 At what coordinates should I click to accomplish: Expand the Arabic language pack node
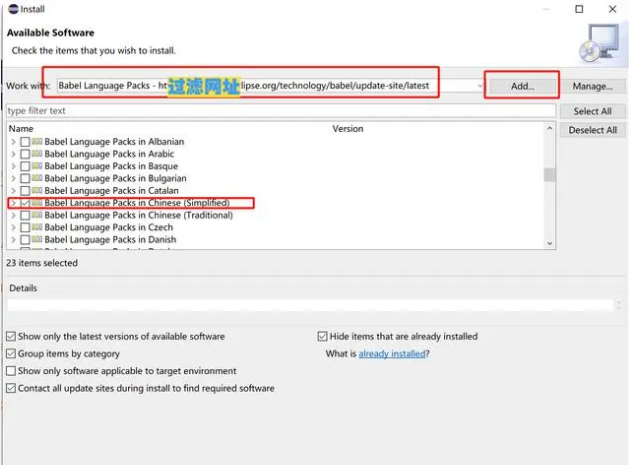[x=13, y=154]
